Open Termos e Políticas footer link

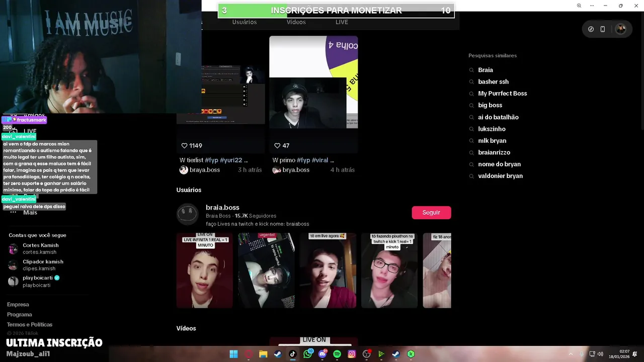click(x=30, y=325)
